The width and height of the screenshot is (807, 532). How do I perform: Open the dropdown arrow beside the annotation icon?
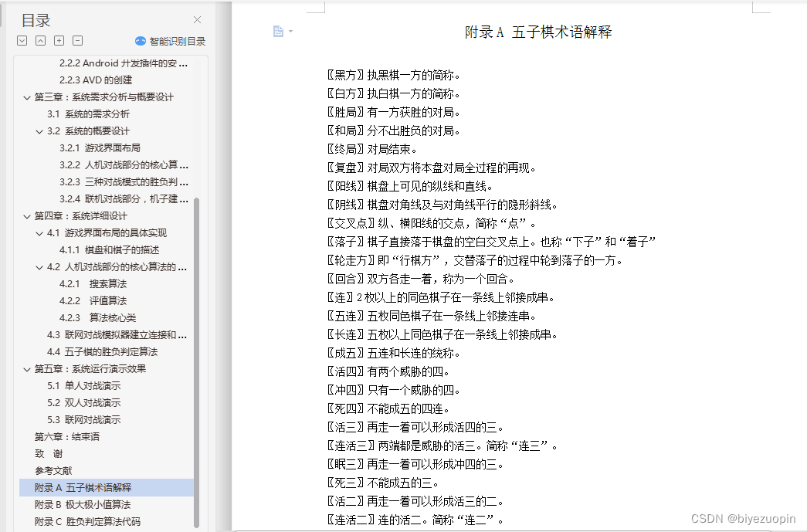289,31
